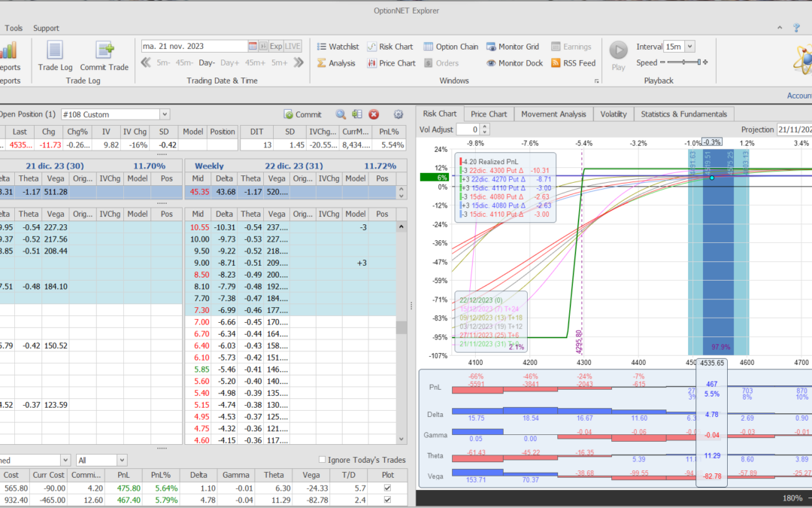Open the RSS Feed window
The image size is (812, 508).
click(573, 63)
